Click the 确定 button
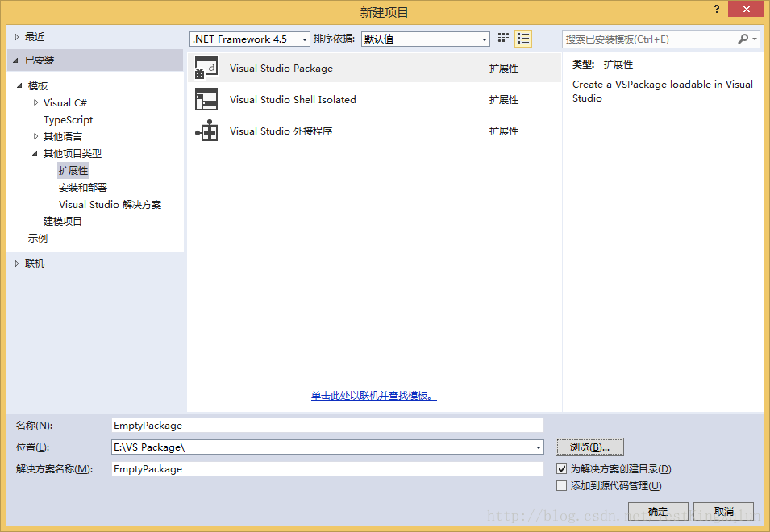 tap(658, 511)
